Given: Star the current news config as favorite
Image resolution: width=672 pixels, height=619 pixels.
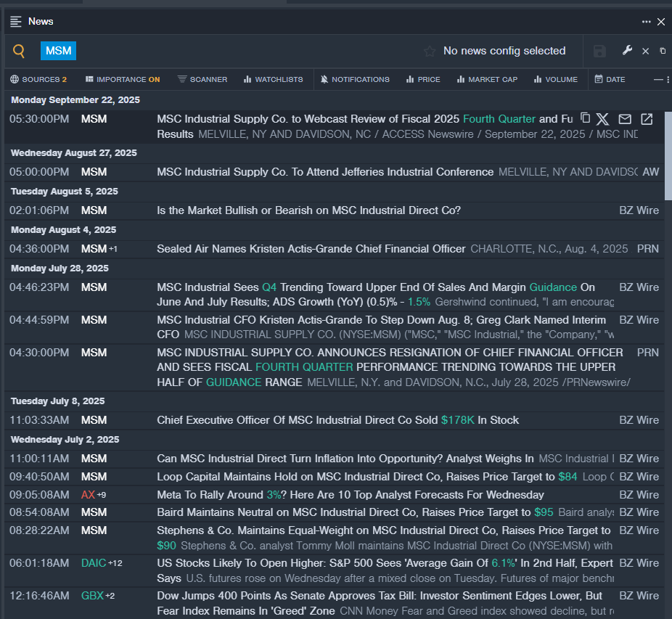Looking at the screenshot, I should 430,51.
